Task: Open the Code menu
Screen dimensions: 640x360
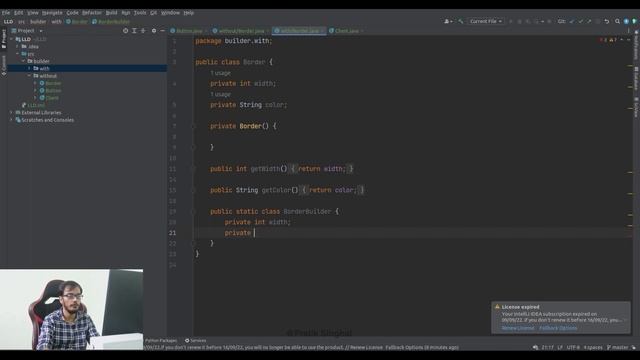Action: (72, 13)
